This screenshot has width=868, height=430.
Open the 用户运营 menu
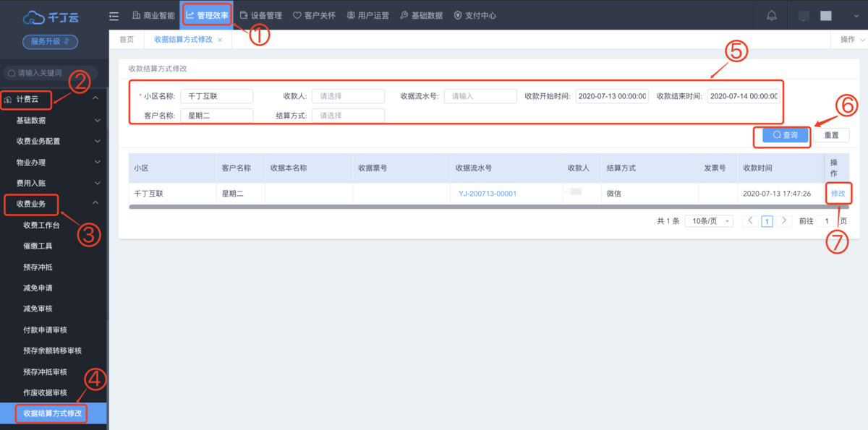367,15
